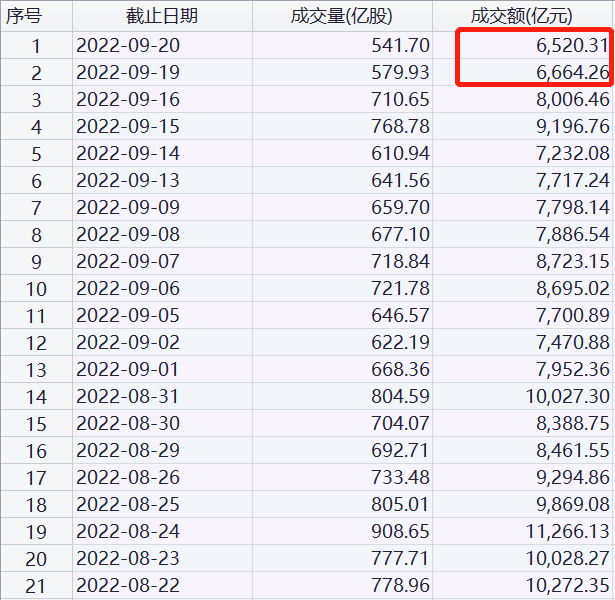Click volume value 733.48
This screenshot has width=615, height=600.
pos(400,477)
